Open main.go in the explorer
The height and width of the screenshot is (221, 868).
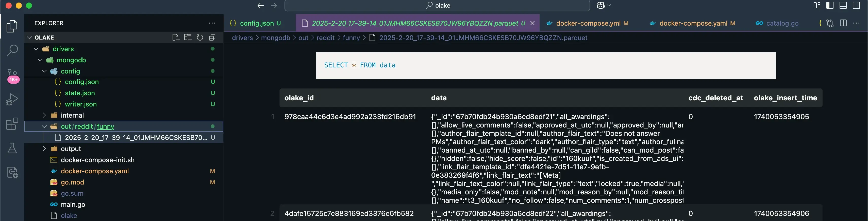73,205
